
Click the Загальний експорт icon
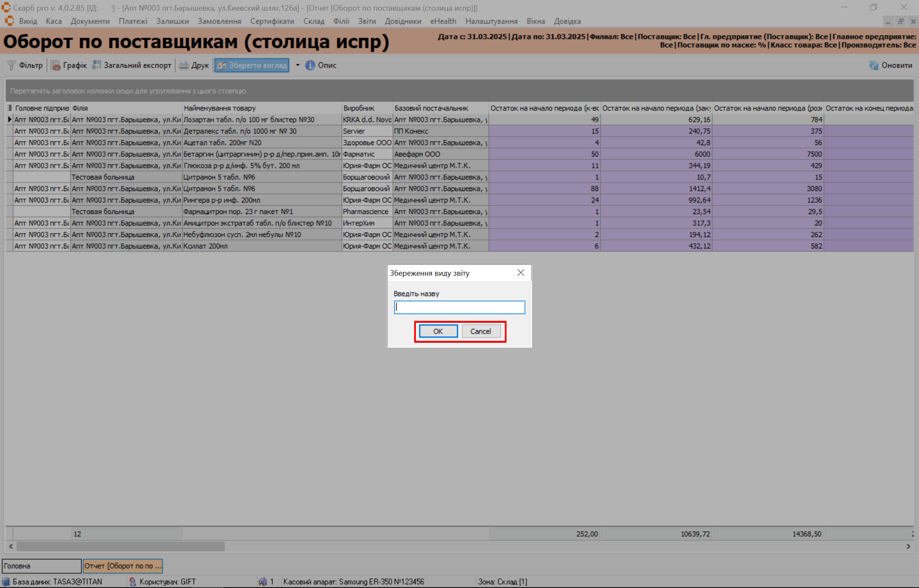click(x=97, y=65)
